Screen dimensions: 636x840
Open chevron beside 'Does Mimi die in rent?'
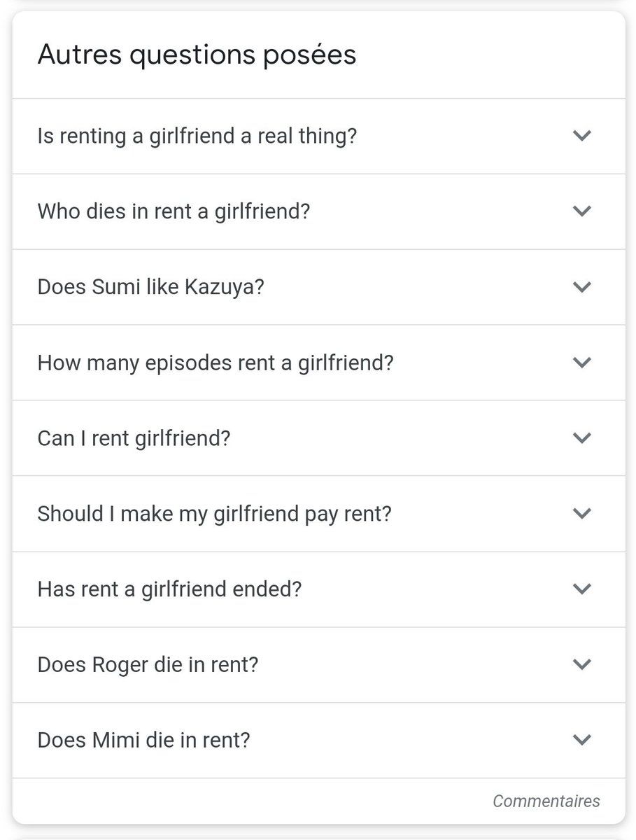pyautogui.click(x=582, y=739)
